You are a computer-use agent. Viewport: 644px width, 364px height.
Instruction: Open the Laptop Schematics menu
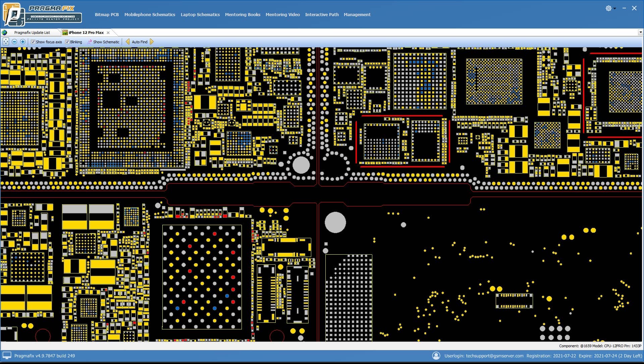(200, 14)
